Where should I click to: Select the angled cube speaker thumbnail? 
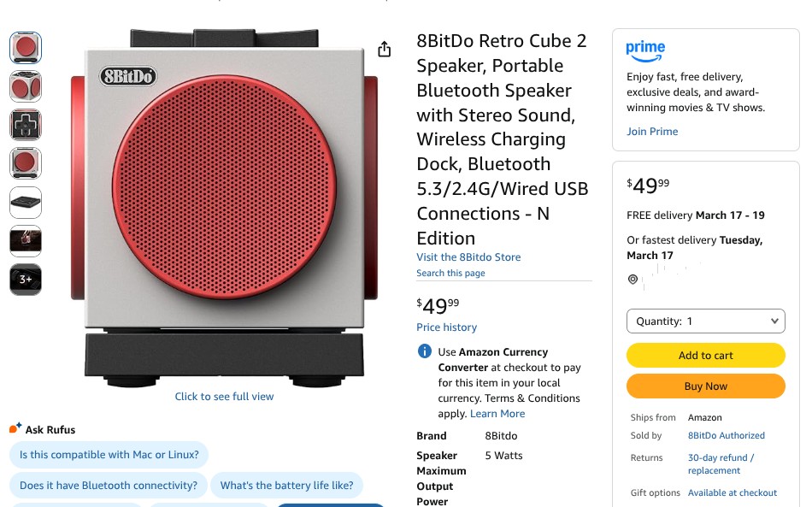[x=26, y=86]
